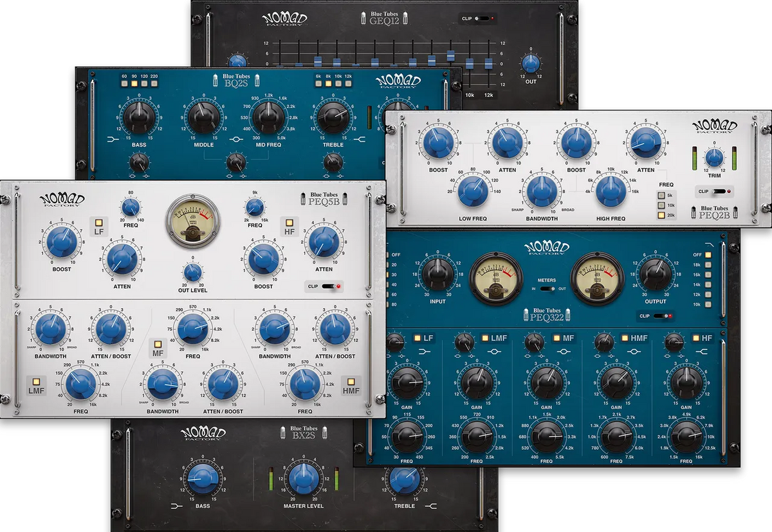Click the BASS knob on BX2S

tap(203, 479)
